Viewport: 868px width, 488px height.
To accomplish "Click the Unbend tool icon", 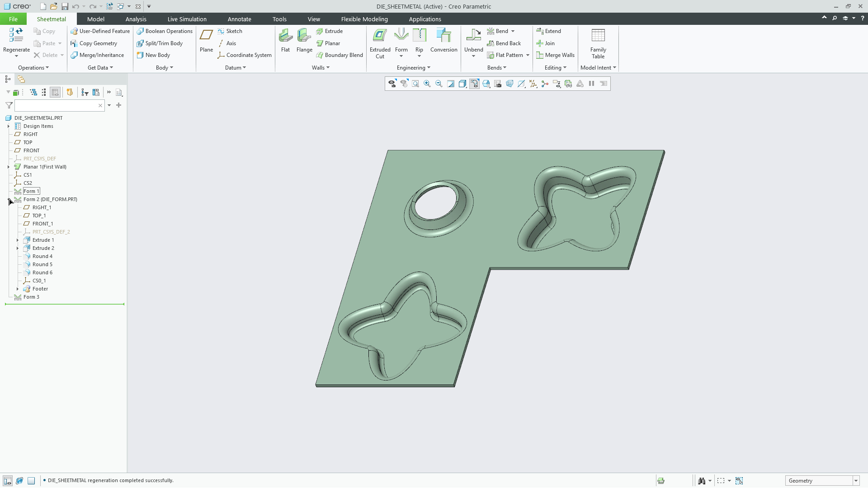I will [473, 35].
